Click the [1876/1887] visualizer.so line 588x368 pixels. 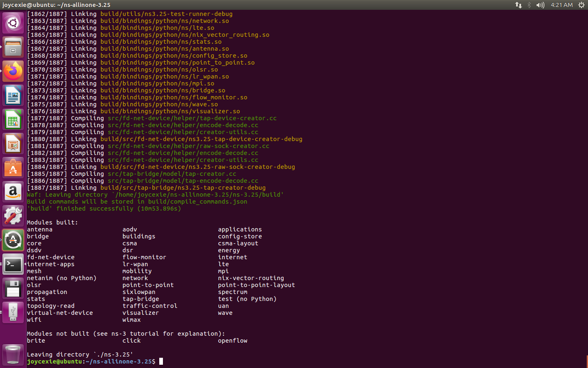tap(134, 111)
